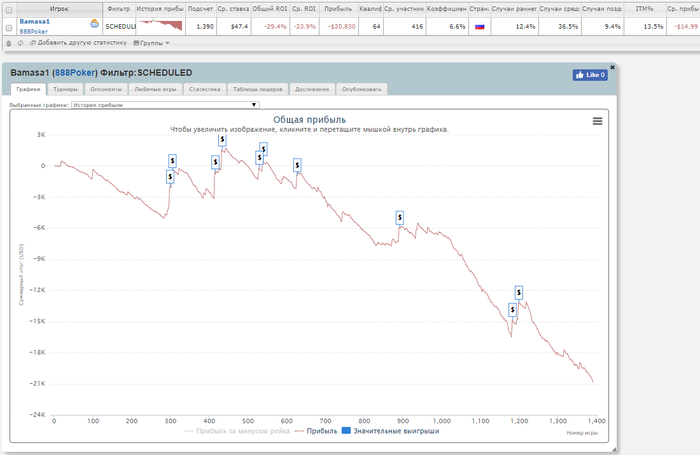Click the panel resize handle at bottom corner

[x=614, y=449]
